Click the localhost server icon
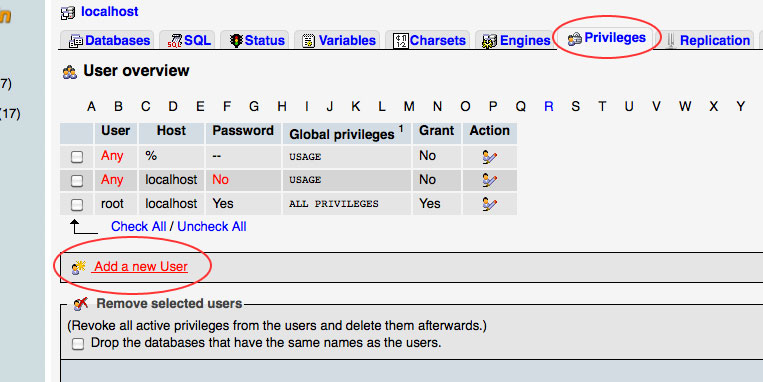This screenshot has width=763, height=382. [x=68, y=13]
